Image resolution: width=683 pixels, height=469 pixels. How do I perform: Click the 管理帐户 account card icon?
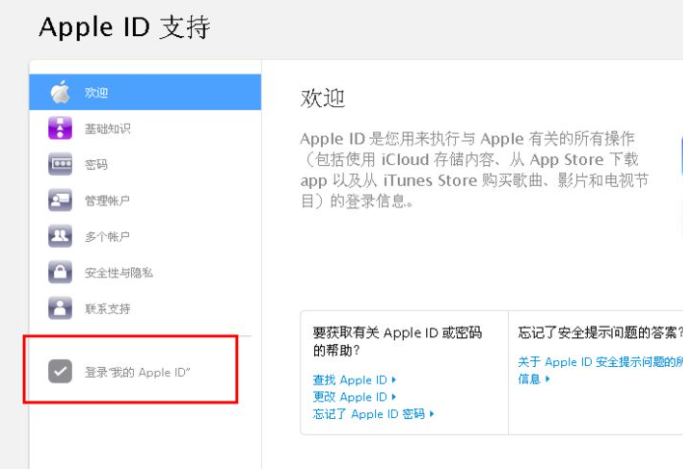(x=61, y=201)
